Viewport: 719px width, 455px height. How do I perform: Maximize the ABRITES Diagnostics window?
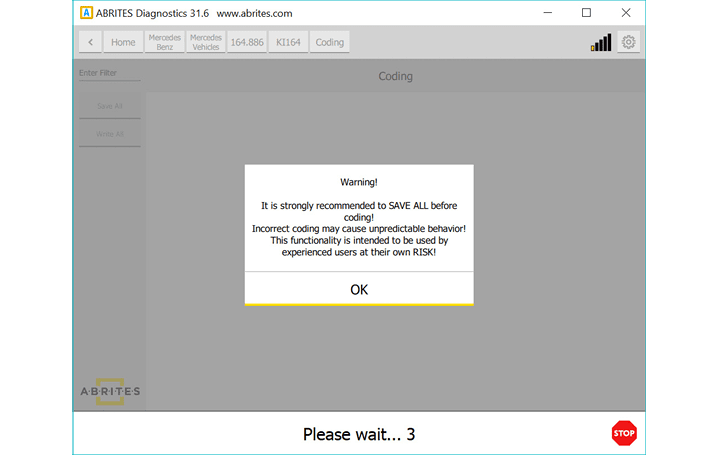[586, 13]
